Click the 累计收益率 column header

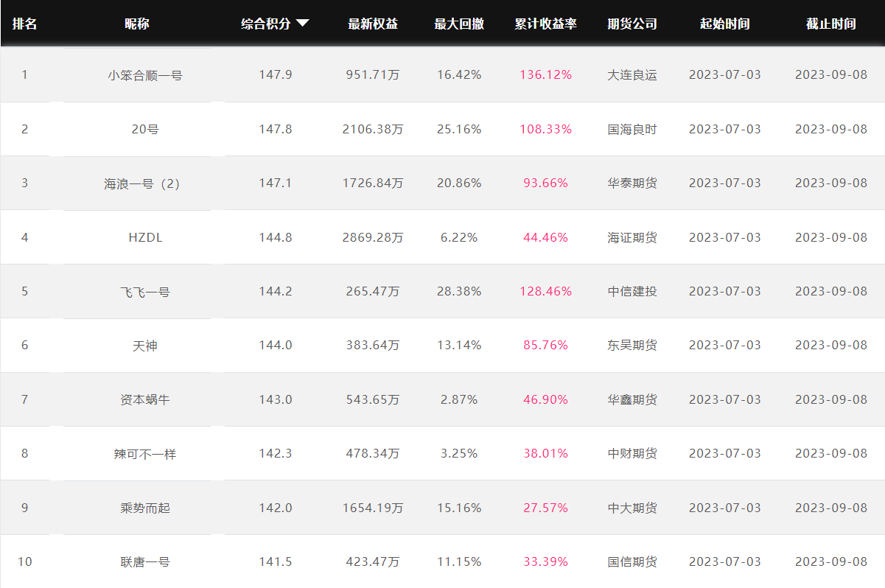coord(545,24)
